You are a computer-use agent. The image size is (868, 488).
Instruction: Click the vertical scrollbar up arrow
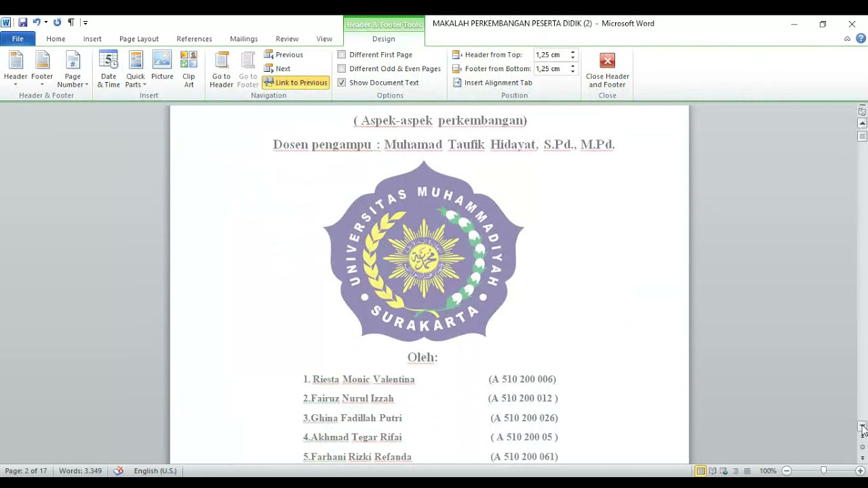pos(862,123)
